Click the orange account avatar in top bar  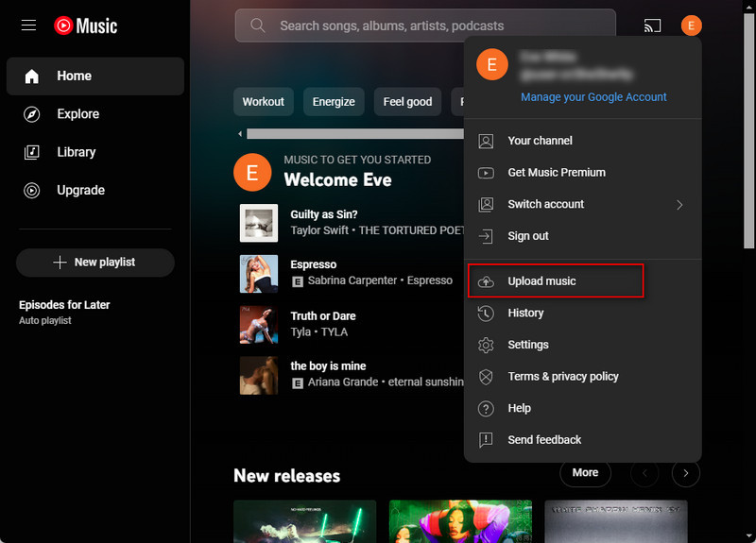pyautogui.click(x=691, y=25)
